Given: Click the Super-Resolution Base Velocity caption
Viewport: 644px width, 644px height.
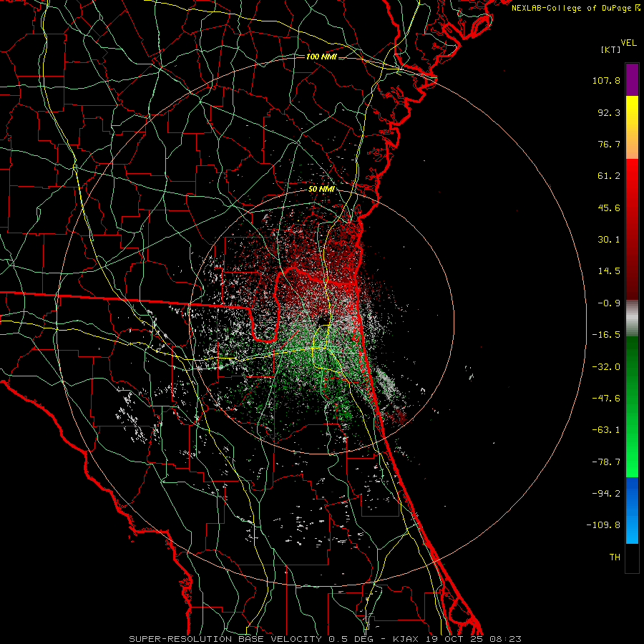Looking at the screenshot, I should pyautogui.click(x=326, y=639).
